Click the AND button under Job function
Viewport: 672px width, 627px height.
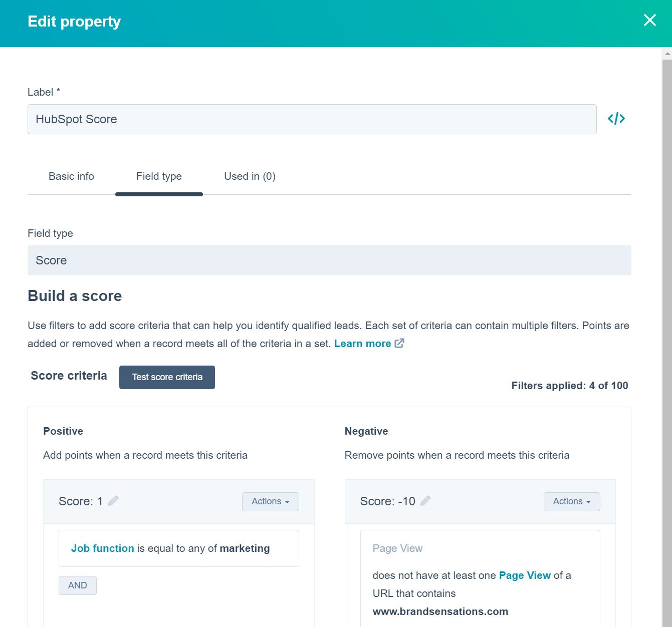[78, 585]
